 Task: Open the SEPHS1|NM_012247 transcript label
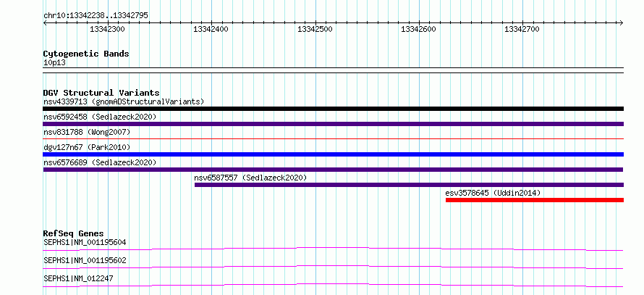78,278
